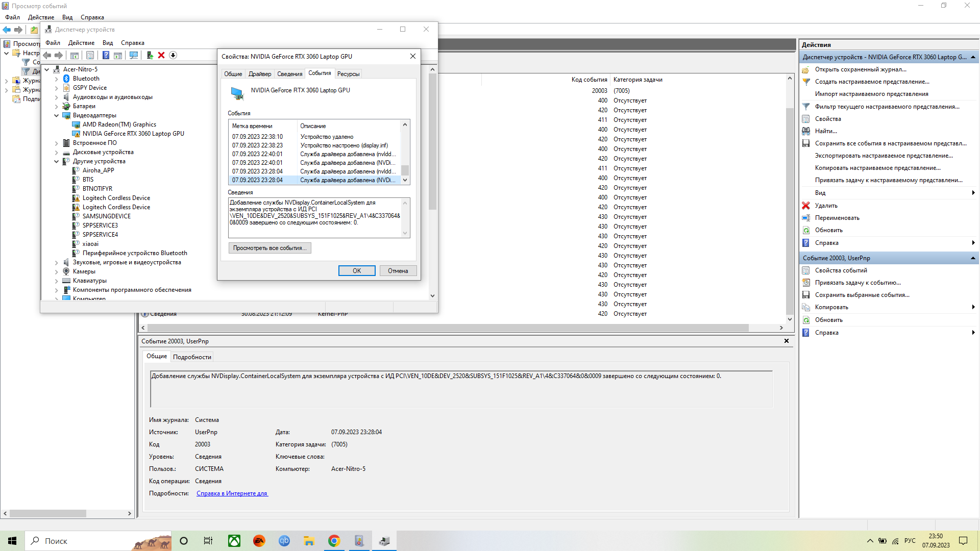Collapse Другие устройства category
The image size is (980, 551).
(57, 161)
